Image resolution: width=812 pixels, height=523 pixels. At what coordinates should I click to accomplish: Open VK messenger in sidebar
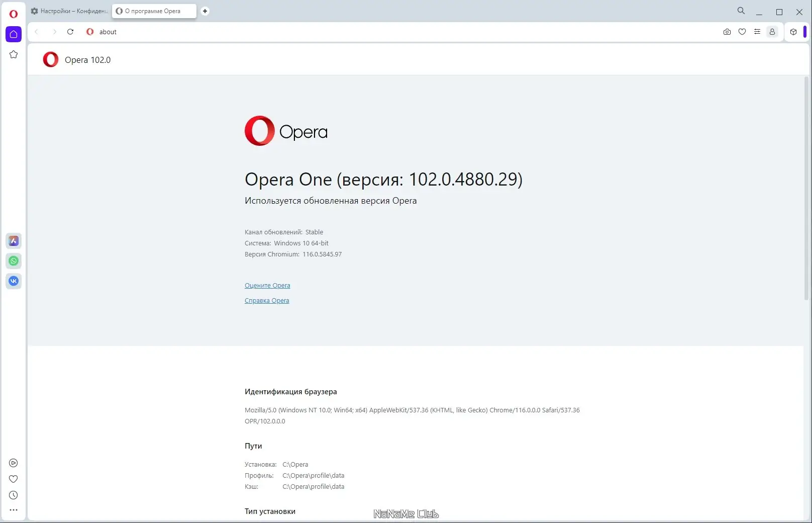click(14, 281)
